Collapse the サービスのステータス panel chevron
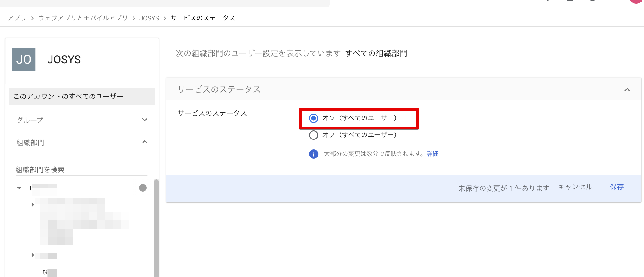 pyautogui.click(x=627, y=90)
